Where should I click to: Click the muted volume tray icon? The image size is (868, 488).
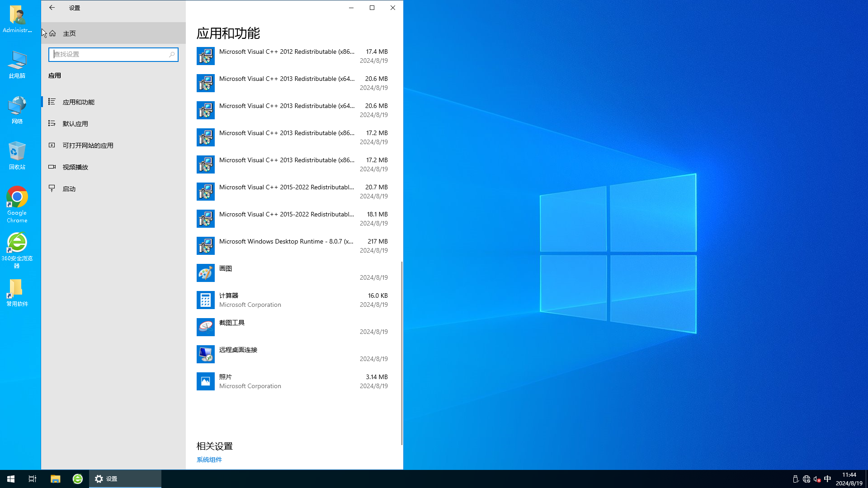tap(817, 479)
